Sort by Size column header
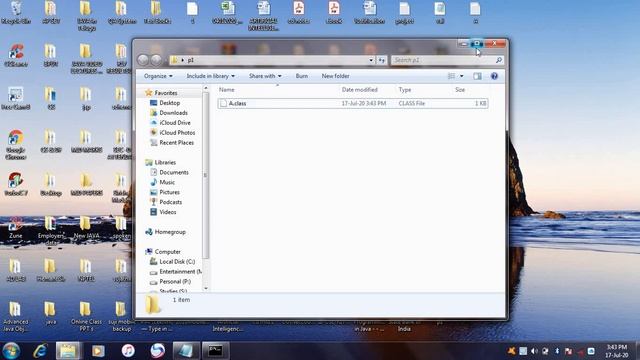The height and width of the screenshot is (360, 640). [x=460, y=89]
